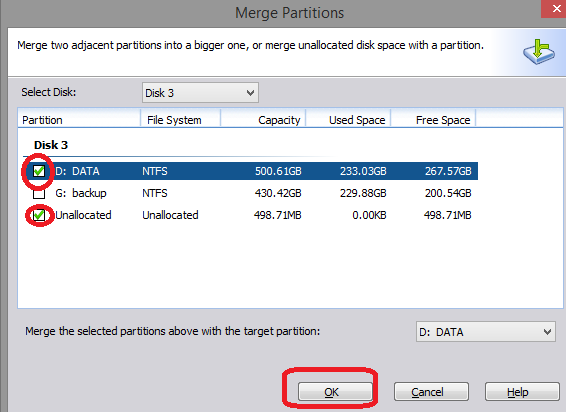Sort by the Free Space column header
566x412 pixels.
pyautogui.click(x=434, y=120)
